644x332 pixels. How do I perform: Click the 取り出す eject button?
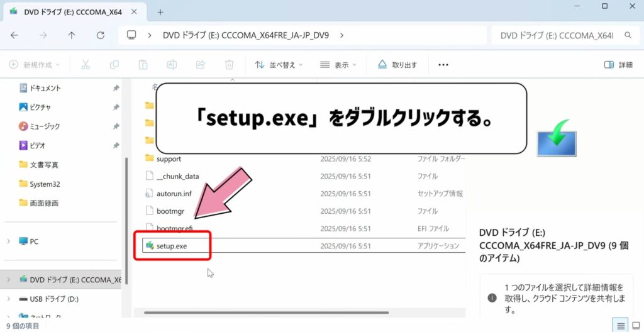pyautogui.click(x=397, y=65)
